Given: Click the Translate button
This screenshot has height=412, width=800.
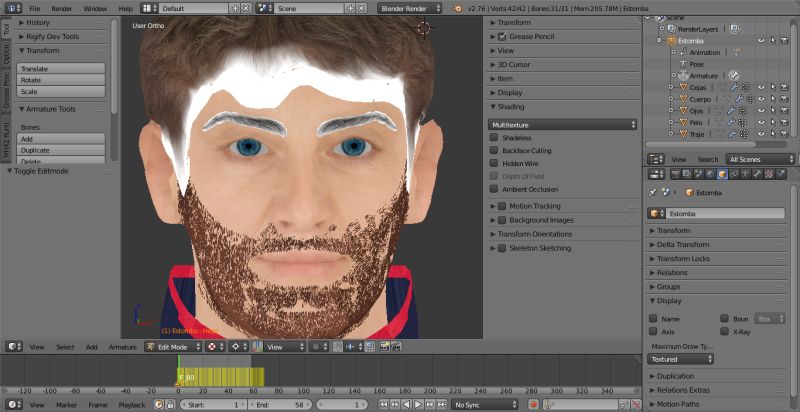Looking at the screenshot, I should click(x=61, y=69).
